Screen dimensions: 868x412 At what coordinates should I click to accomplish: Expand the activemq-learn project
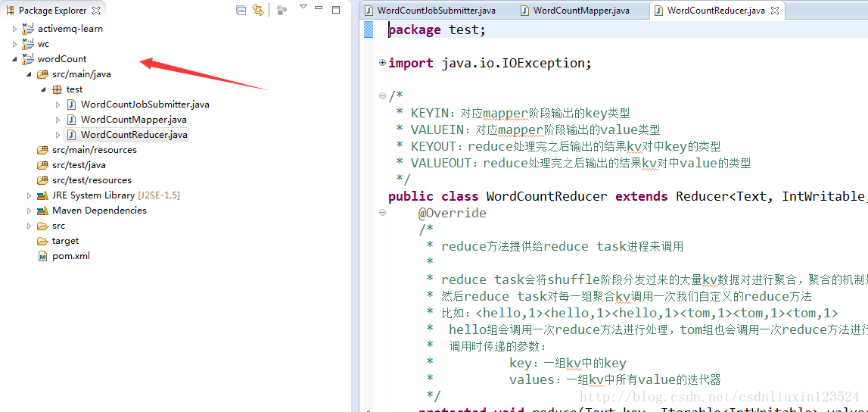[15, 29]
